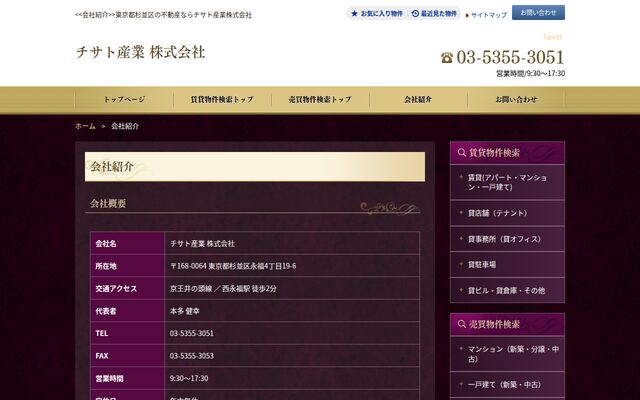Click 会社紹介 in the breadcrumb
This screenshot has height=400, width=640.
pyautogui.click(x=125, y=126)
